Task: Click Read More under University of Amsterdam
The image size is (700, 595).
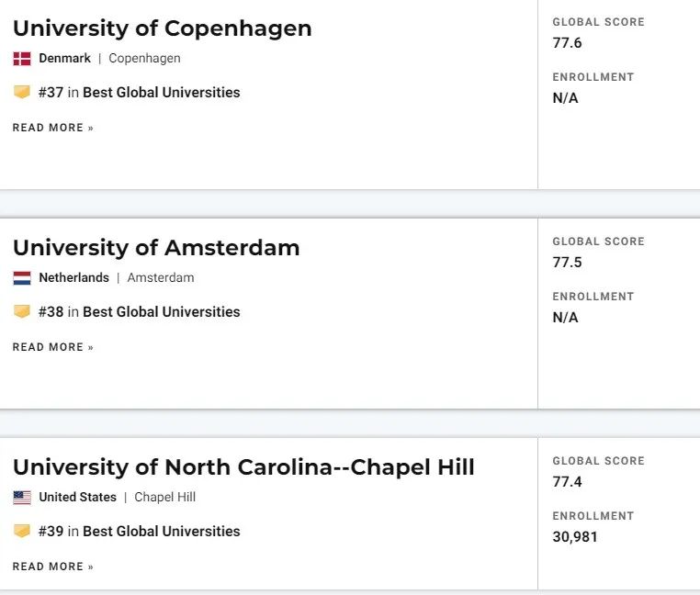Action: click(x=52, y=347)
